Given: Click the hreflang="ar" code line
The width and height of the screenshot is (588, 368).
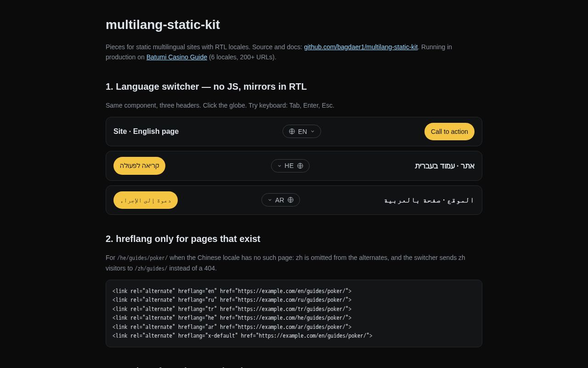Looking at the screenshot, I should tap(232, 327).
